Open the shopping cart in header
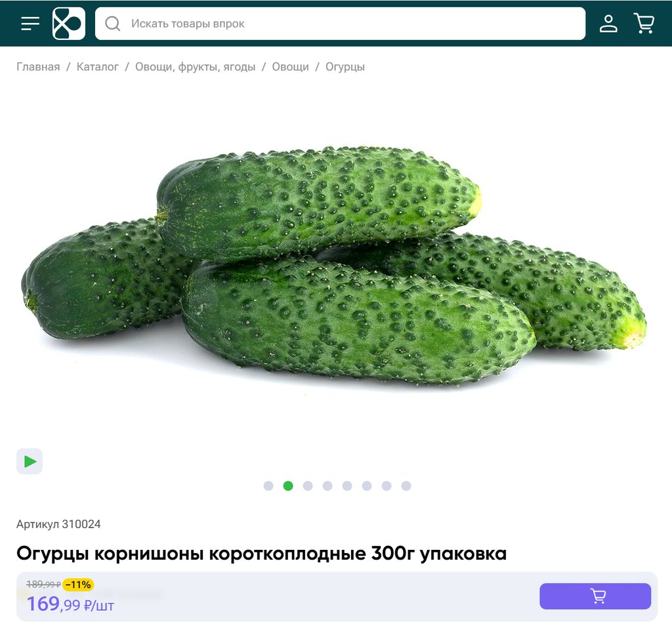This screenshot has height=622, width=672. 644,24
